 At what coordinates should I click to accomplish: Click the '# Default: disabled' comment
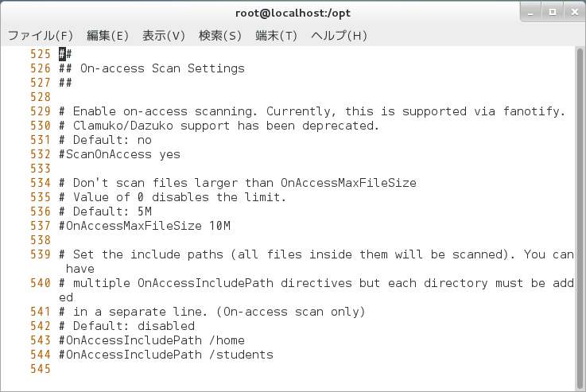[x=126, y=326]
